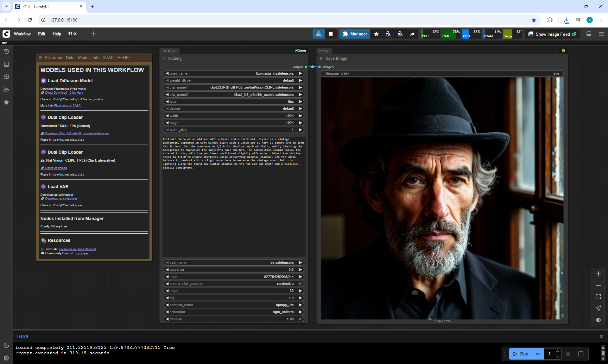Expand the Run button dropdown arrow

click(x=537, y=354)
